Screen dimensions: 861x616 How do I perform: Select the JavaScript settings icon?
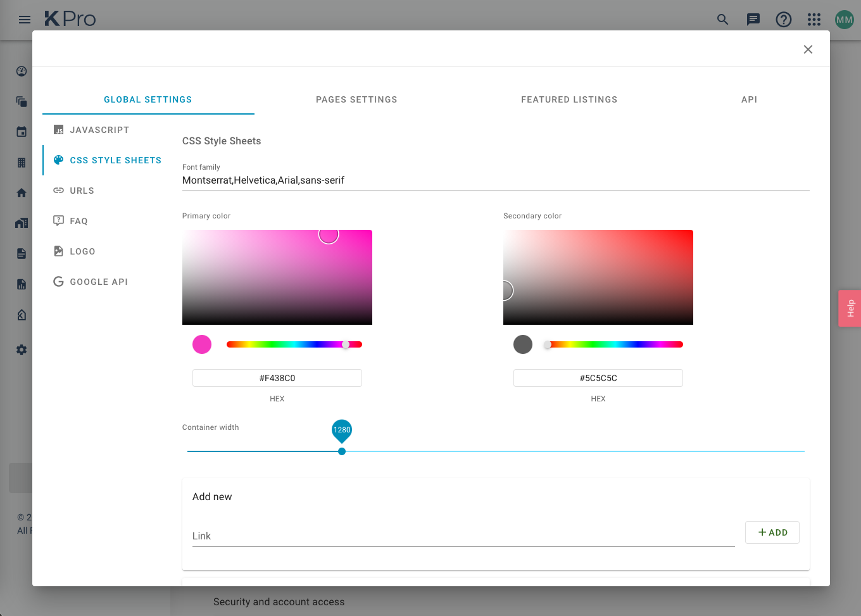[x=59, y=130]
